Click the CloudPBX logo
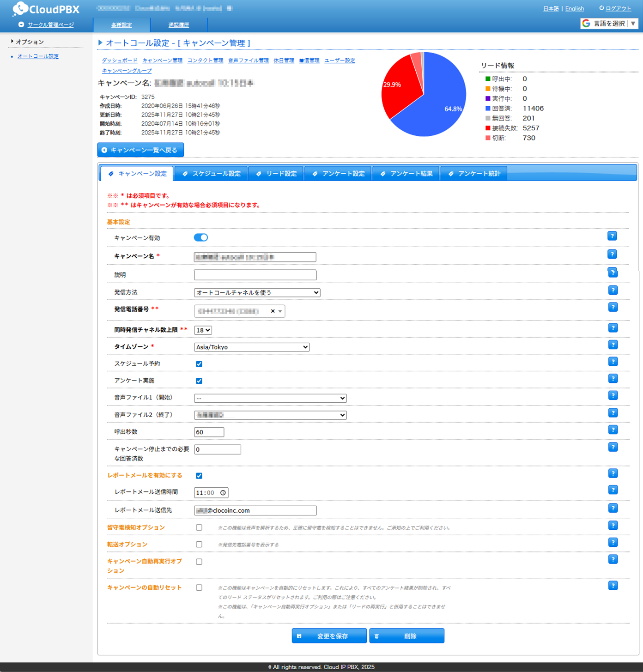 tap(46, 9)
